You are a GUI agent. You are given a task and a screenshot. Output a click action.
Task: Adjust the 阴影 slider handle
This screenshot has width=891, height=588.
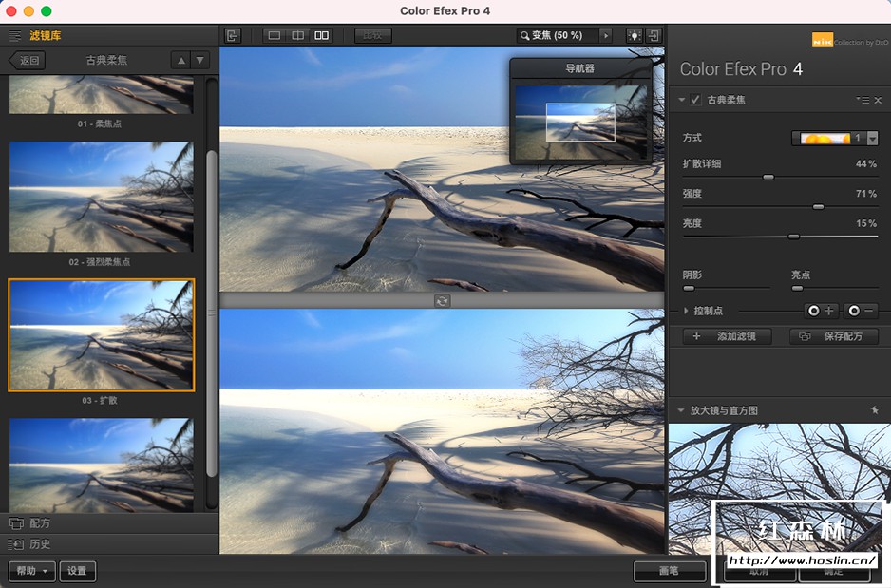[689, 289]
